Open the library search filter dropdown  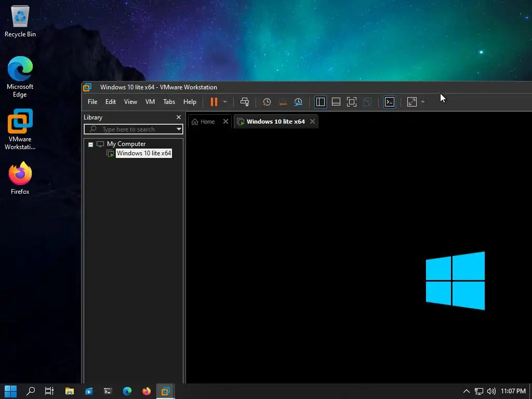click(x=179, y=129)
